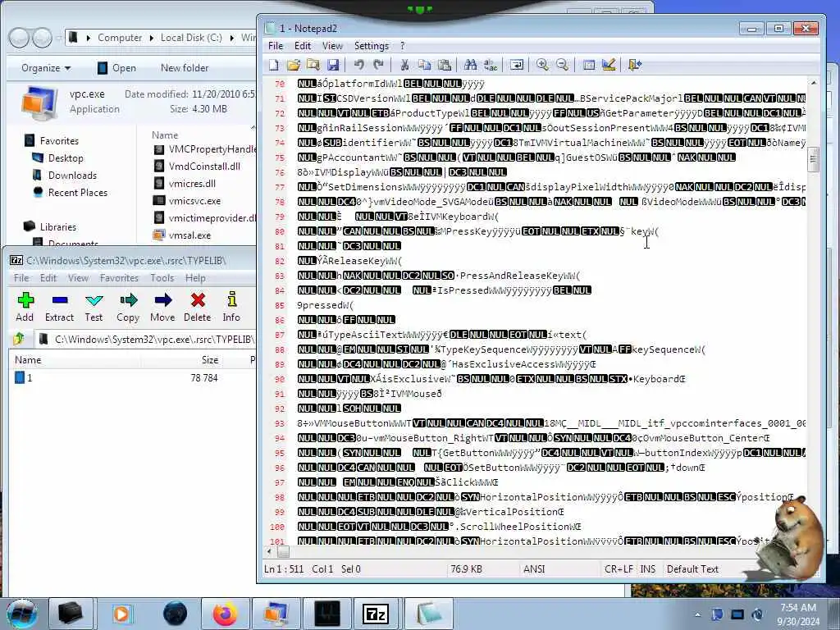Open the Settings menu in Notepad2

click(x=372, y=46)
